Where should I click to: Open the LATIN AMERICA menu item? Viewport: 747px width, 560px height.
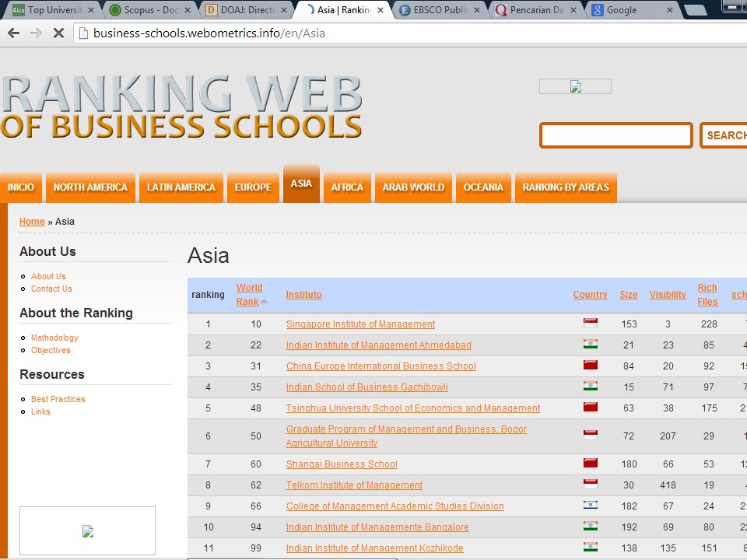pos(181,187)
